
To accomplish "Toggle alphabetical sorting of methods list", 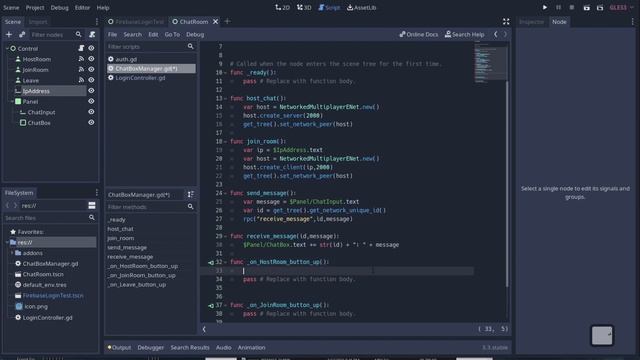I will (191, 195).
